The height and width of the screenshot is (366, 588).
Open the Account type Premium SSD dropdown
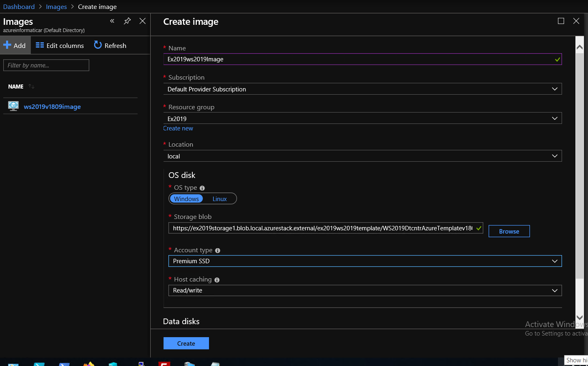(365, 261)
